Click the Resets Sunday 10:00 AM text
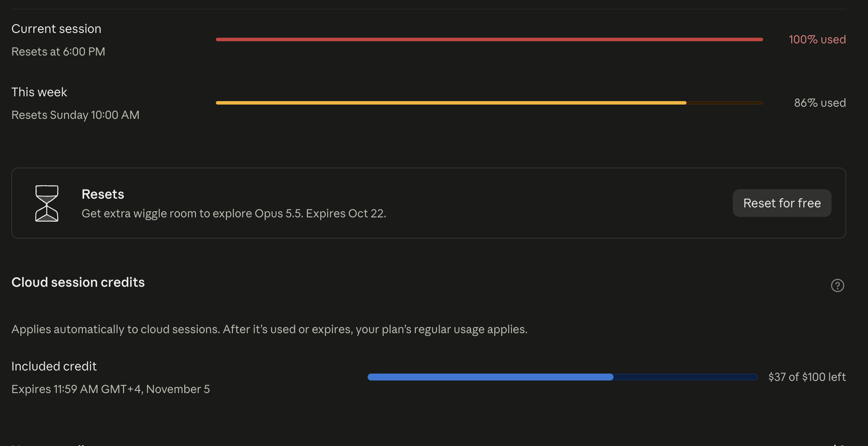This screenshot has width=868, height=446. click(x=75, y=115)
